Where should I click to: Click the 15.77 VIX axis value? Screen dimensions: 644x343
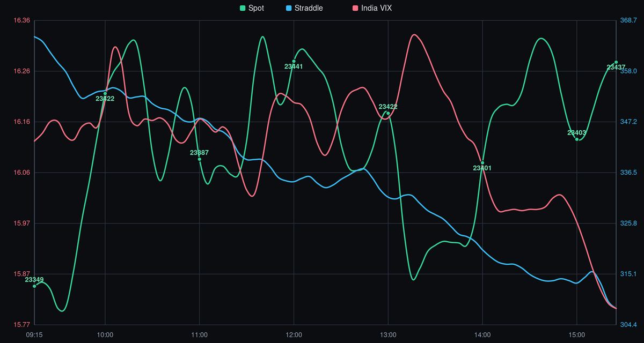[21, 324]
